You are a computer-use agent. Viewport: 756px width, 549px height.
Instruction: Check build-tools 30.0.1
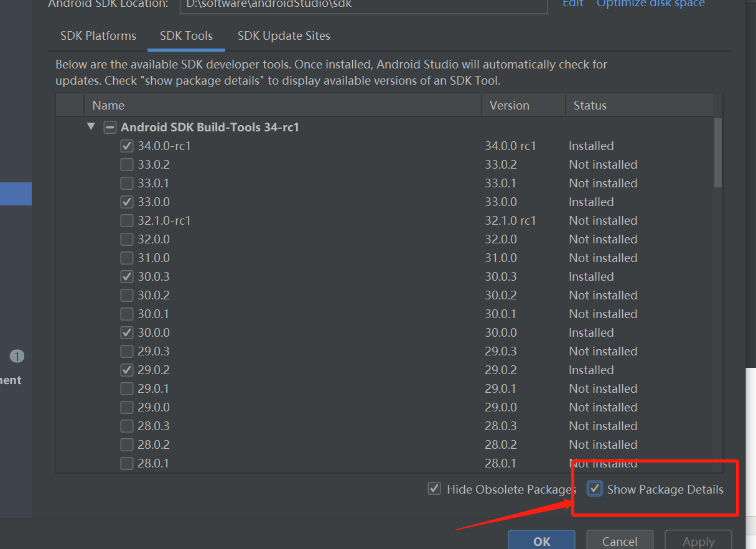point(127,314)
